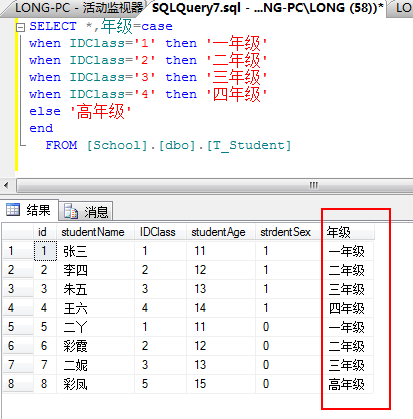Switch to the 消息 messages tab
Viewport: 413px width, 419px height.
coord(86,211)
